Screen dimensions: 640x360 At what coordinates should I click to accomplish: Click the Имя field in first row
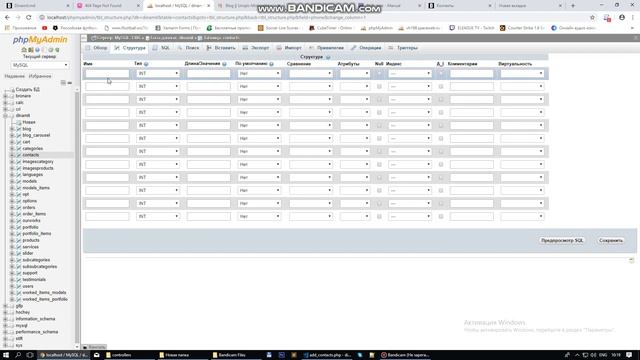point(107,73)
